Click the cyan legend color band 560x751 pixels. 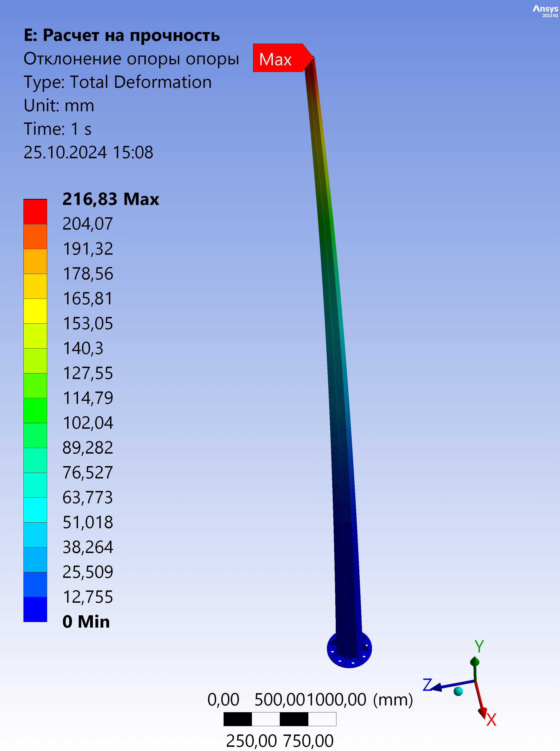[35, 510]
